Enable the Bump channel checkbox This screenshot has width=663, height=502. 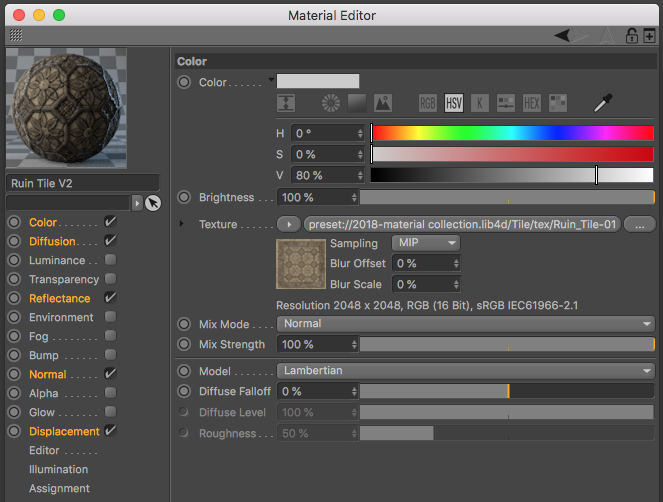(x=110, y=355)
